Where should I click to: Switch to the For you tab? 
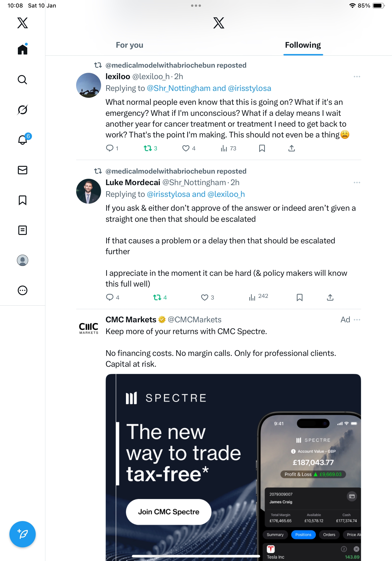pyautogui.click(x=129, y=45)
